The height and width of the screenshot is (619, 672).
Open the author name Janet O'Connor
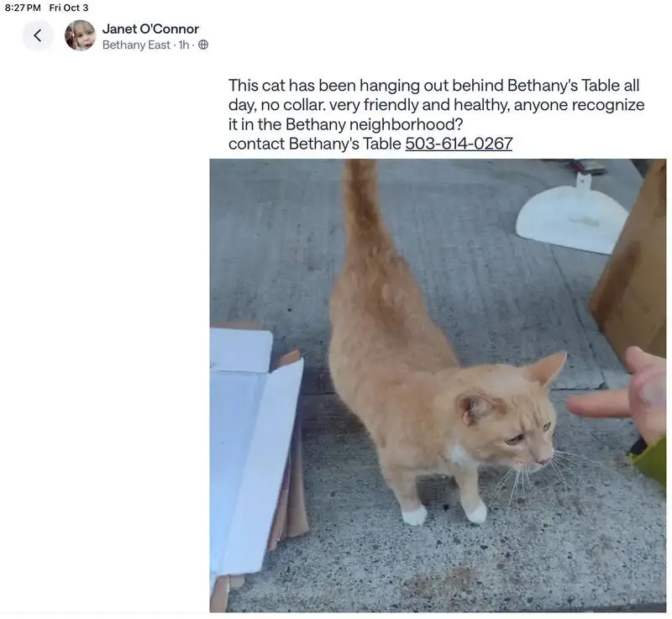pos(150,29)
